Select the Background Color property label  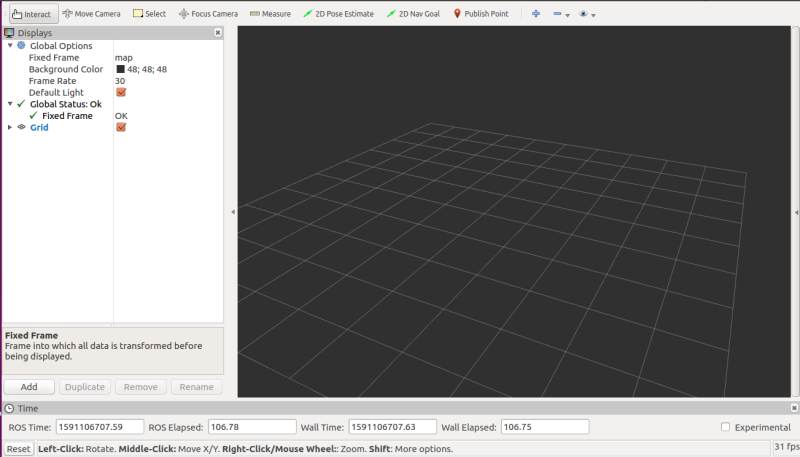66,69
